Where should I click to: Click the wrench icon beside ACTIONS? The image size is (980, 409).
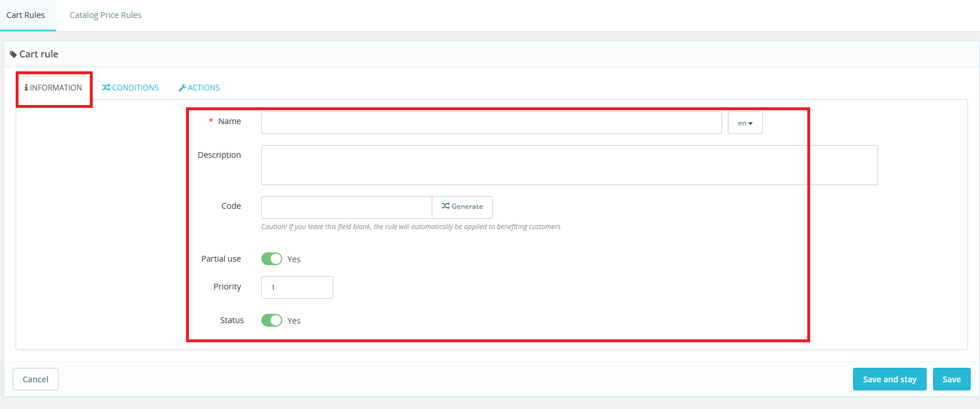[182, 88]
